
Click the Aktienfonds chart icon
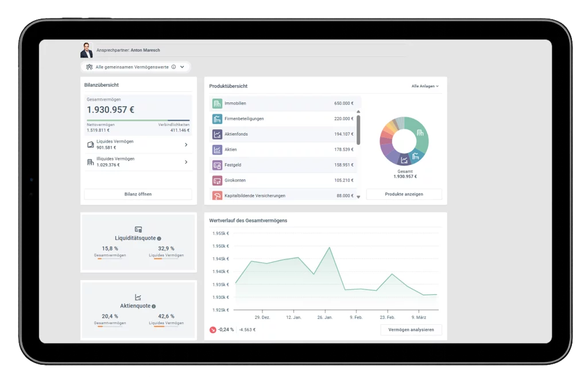click(x=217, y=134)
